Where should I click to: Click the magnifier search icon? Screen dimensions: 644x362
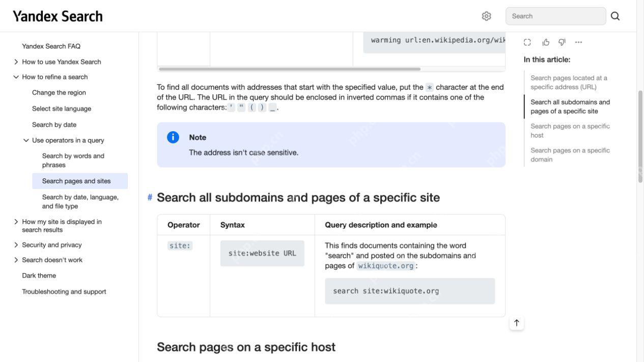[615, 16]
